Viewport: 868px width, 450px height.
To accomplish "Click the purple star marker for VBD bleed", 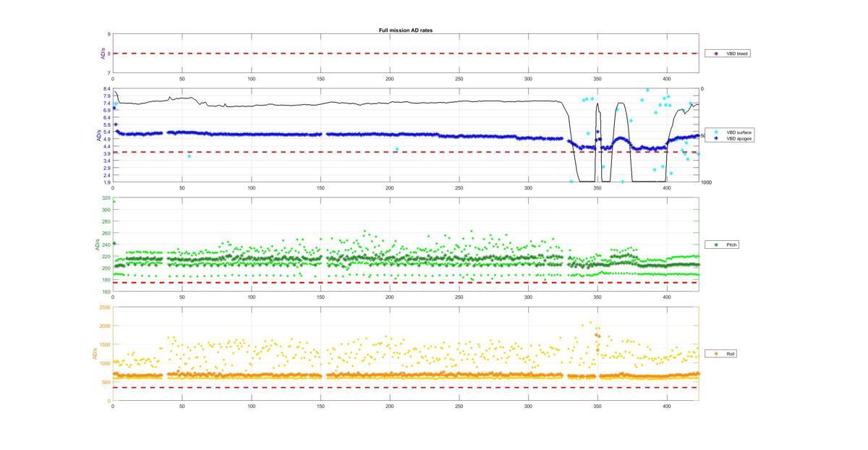I will [x=716, y=53].
